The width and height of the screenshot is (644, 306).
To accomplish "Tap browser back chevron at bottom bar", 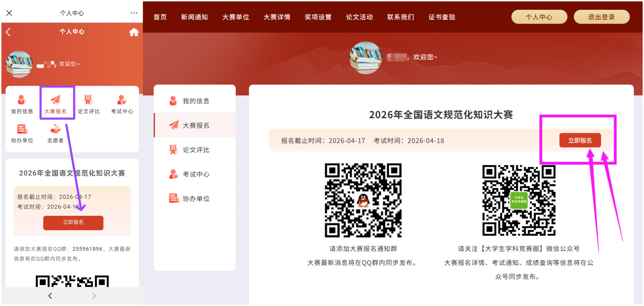I will 50,296.
